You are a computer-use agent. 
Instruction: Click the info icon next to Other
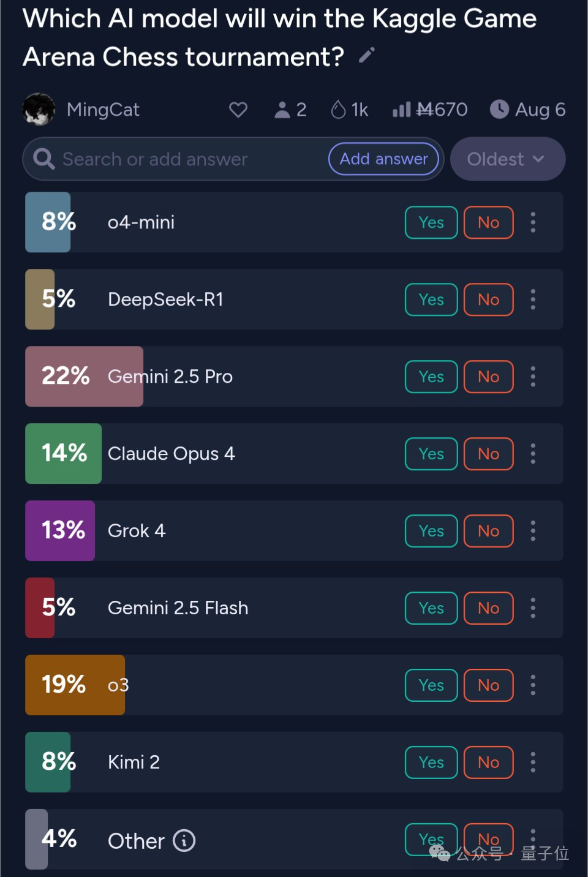coord(184,840)
